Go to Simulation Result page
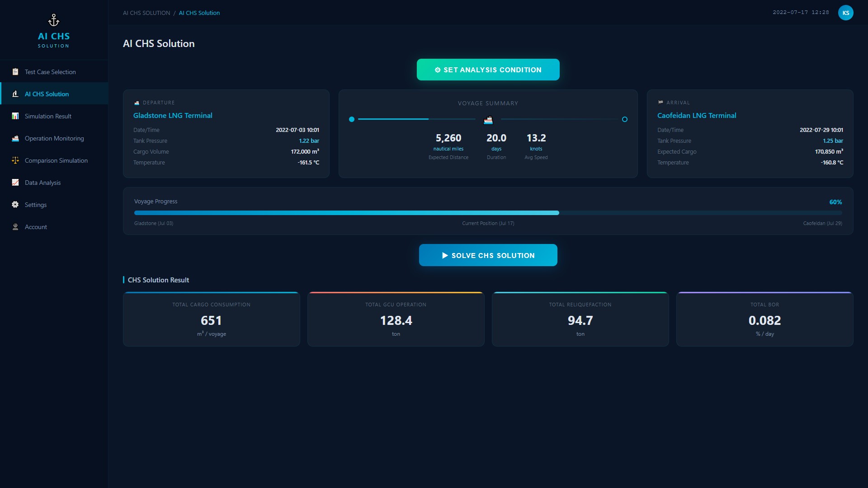Viewport: 868px width, 488px height. point(54,116)
